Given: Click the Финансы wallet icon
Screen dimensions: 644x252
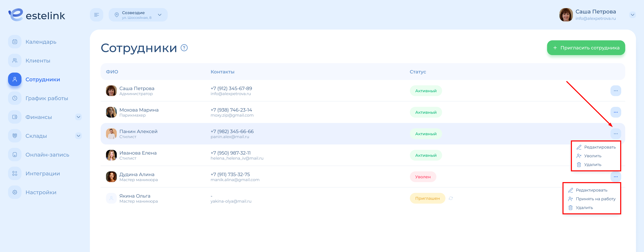Looking at the screenshot, I should click(15, 117).
